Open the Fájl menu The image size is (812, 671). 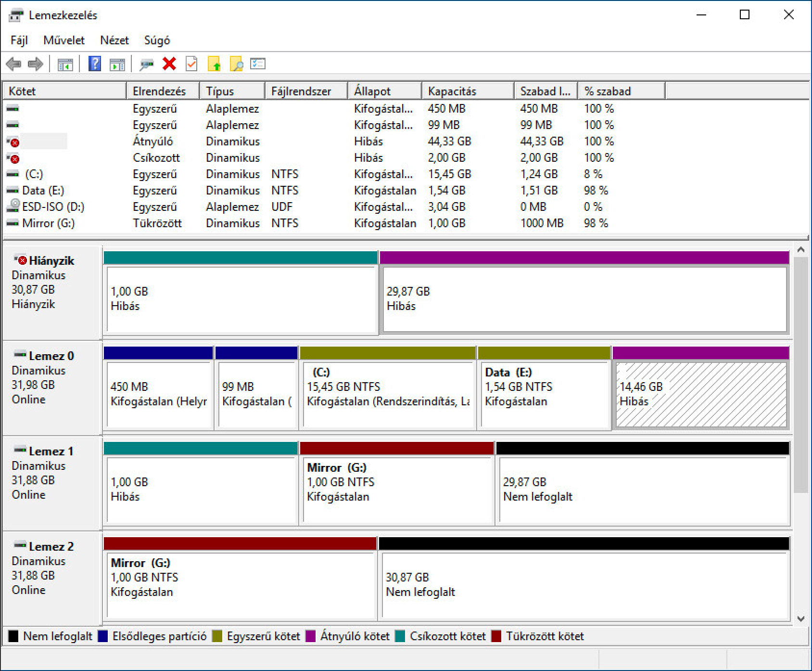(x=19, y=40)
